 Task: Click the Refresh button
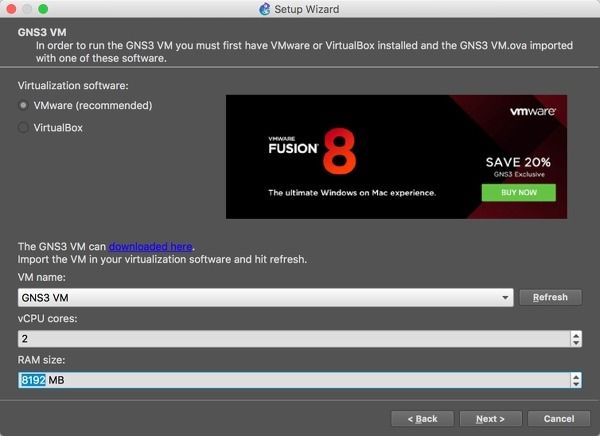pos(550,297)
